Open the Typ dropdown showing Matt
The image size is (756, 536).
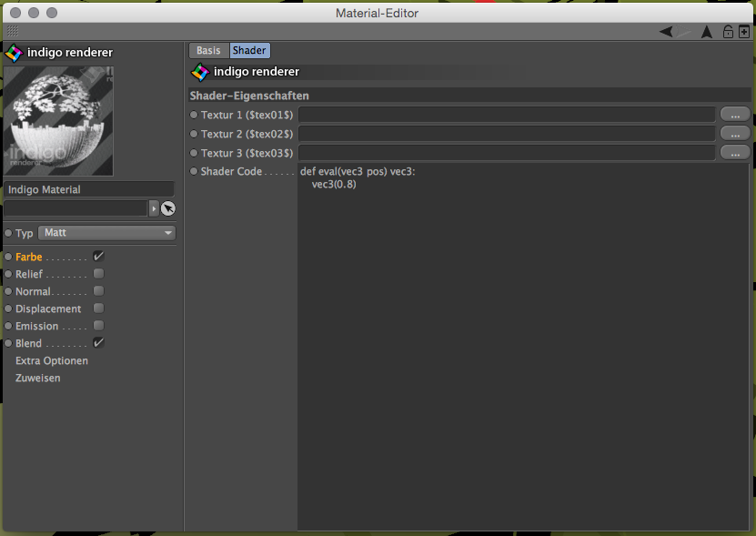(107, 233)
